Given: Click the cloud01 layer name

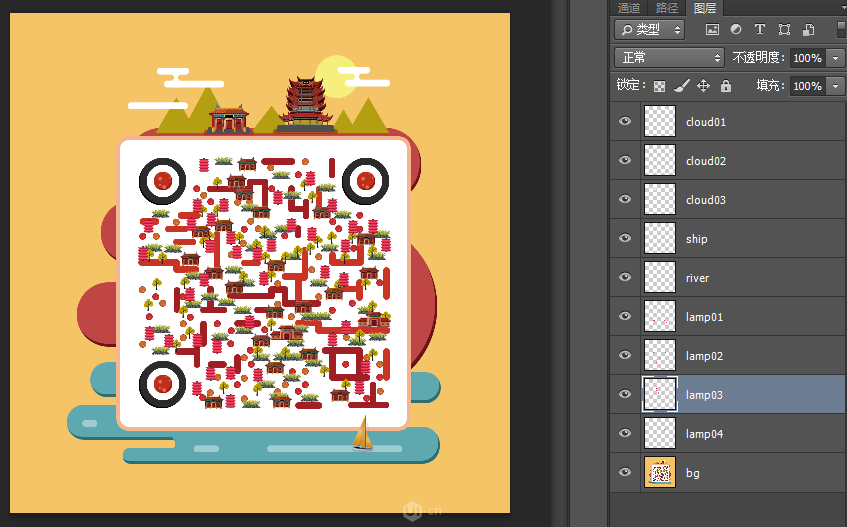Looking at the screenshot, I should click(705, 122).
